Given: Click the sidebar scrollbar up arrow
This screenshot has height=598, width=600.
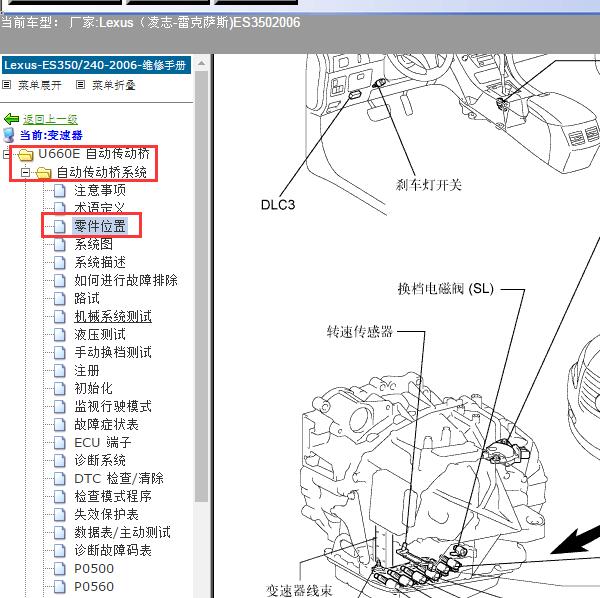Looking at the screenshot, I should click(201, 63).
